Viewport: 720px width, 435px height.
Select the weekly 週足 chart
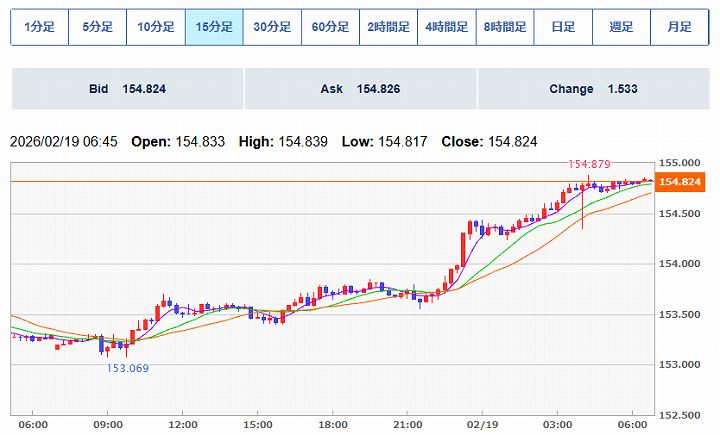621,27
